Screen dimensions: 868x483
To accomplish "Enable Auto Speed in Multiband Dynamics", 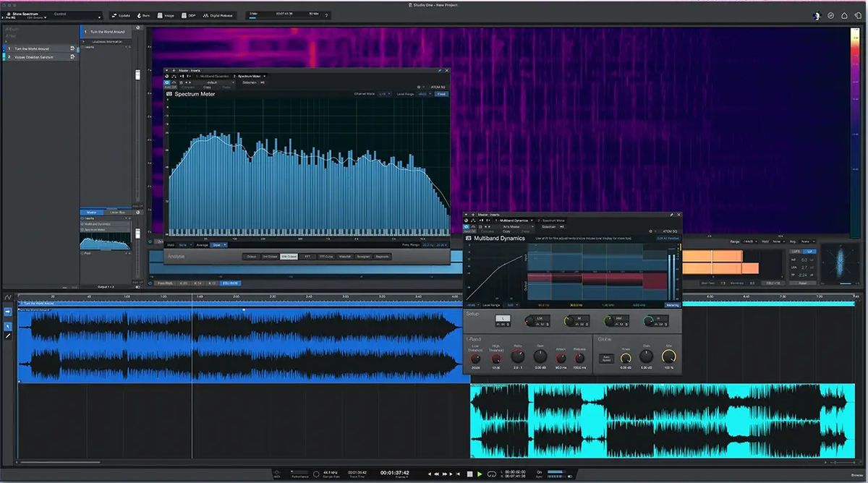I will (x=605, y=358).
